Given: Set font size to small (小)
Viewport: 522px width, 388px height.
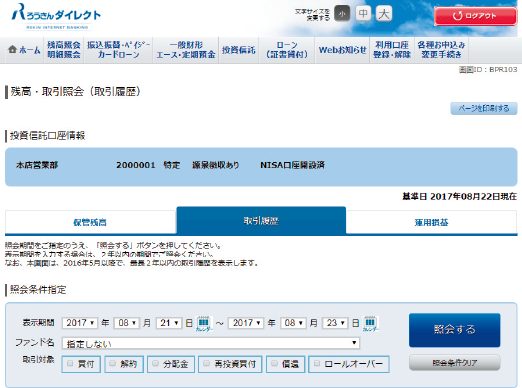Looking at the screenshot, I should tap(342, 14).
